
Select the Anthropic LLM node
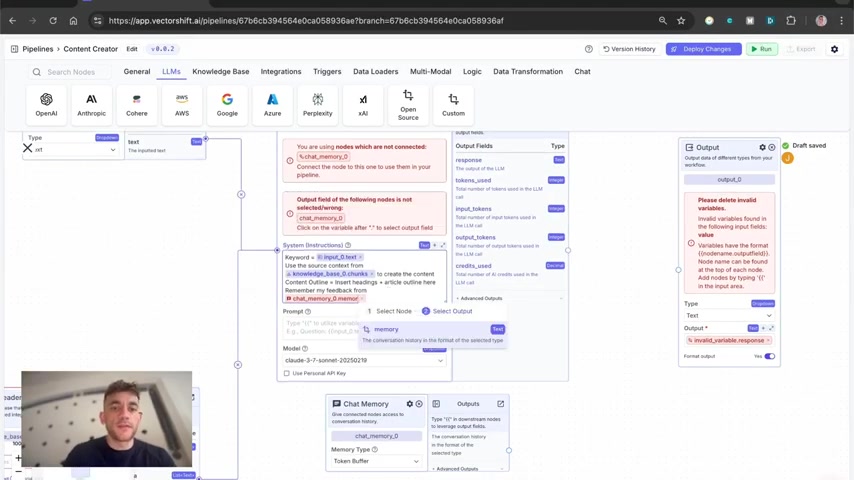(91, 104)
